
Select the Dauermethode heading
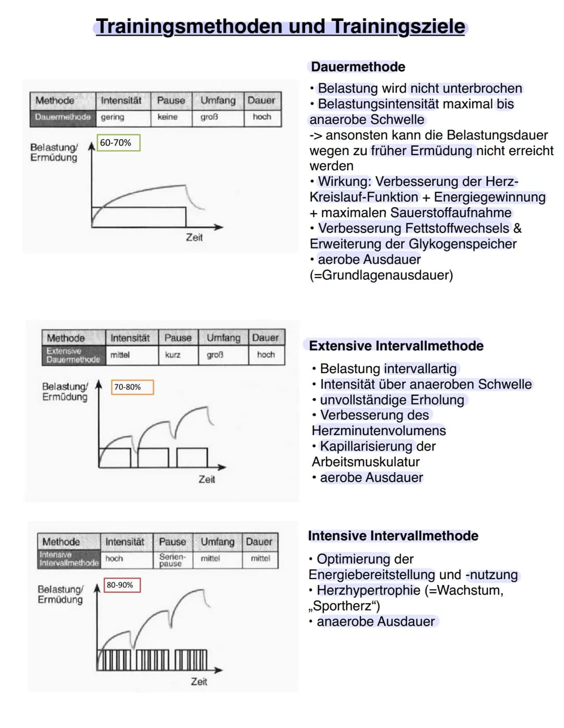click(x=358, y=67)
